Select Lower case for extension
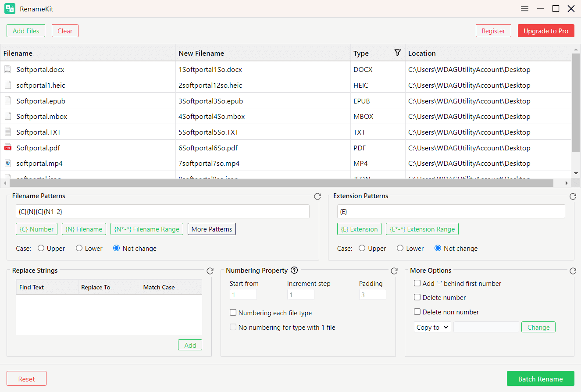Viewport: 581px width, 392px height. click(400, 248)
